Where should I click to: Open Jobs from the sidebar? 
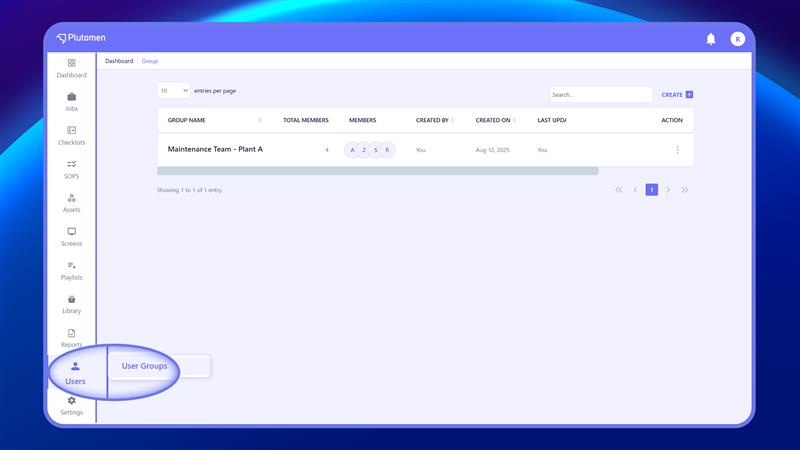71,102
